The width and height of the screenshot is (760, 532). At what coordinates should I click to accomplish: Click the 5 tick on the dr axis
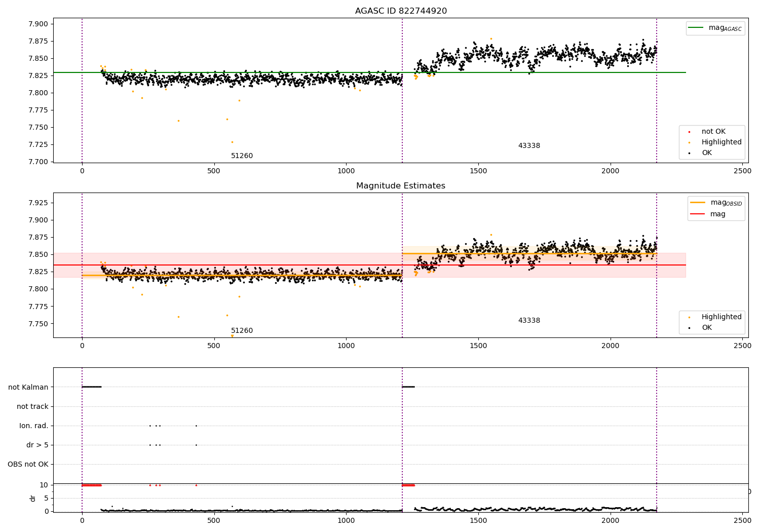coord(47,499)
